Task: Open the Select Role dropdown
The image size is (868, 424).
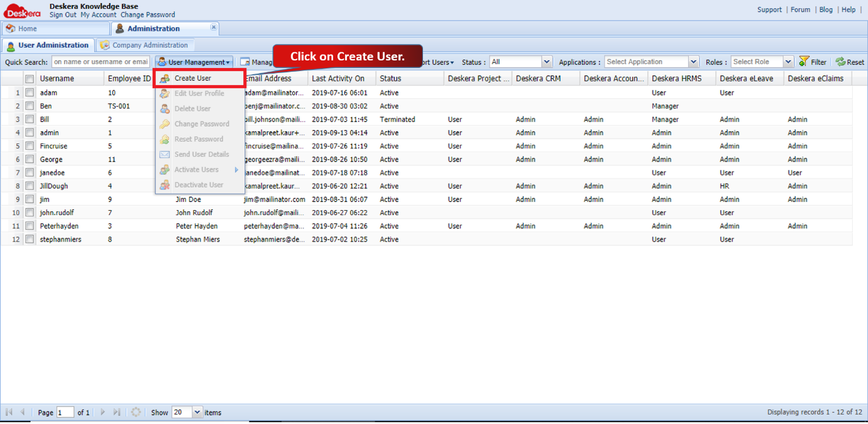Action: click(788, 62)
